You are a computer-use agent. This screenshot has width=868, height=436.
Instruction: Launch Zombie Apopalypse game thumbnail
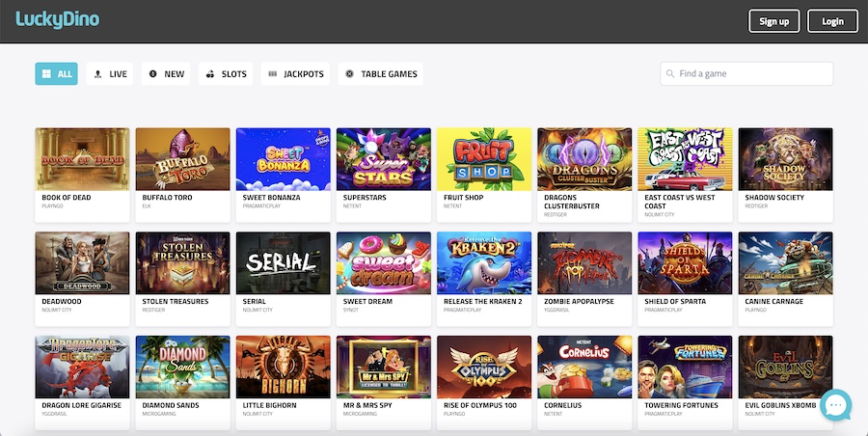[x=584, y=263]
